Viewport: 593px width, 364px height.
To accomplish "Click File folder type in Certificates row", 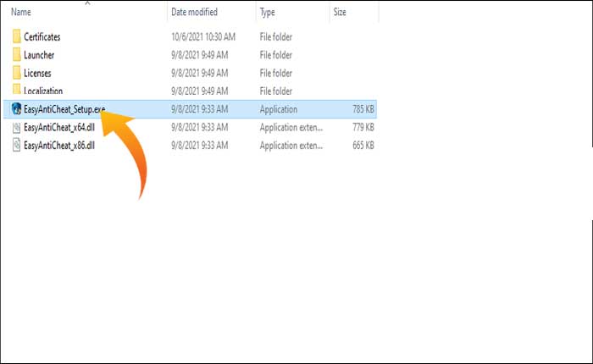I will pyautogui.click(x=276, y=37).
